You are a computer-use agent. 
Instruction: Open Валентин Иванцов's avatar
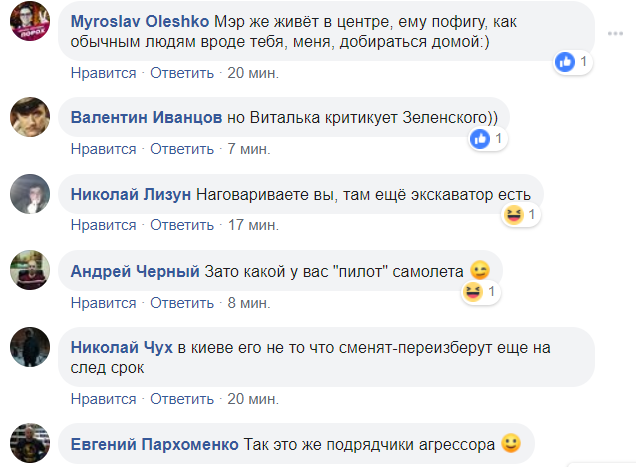point(31,118)
